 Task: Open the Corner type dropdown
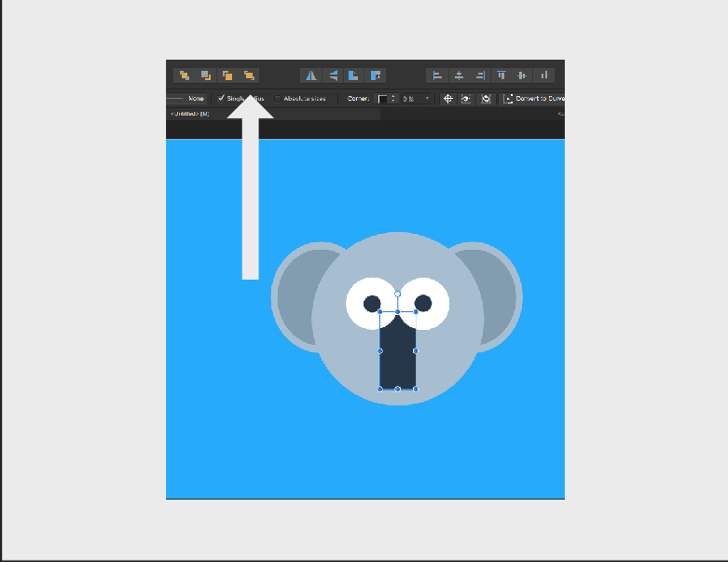pyautogui.click(x=382, y=99)
